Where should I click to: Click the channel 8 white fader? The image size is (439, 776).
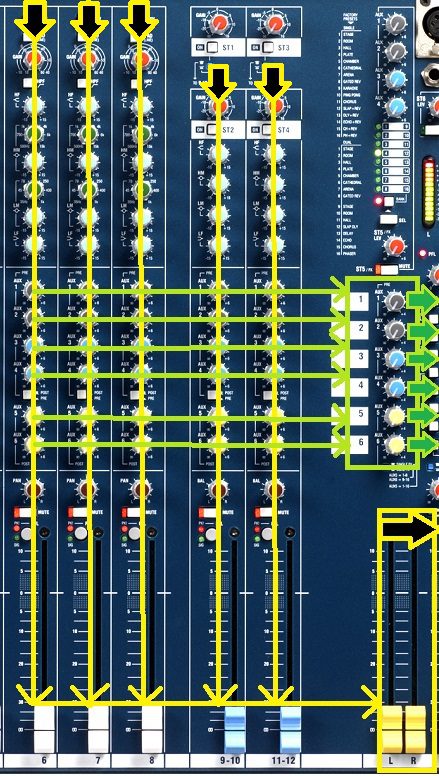[152, 729]
